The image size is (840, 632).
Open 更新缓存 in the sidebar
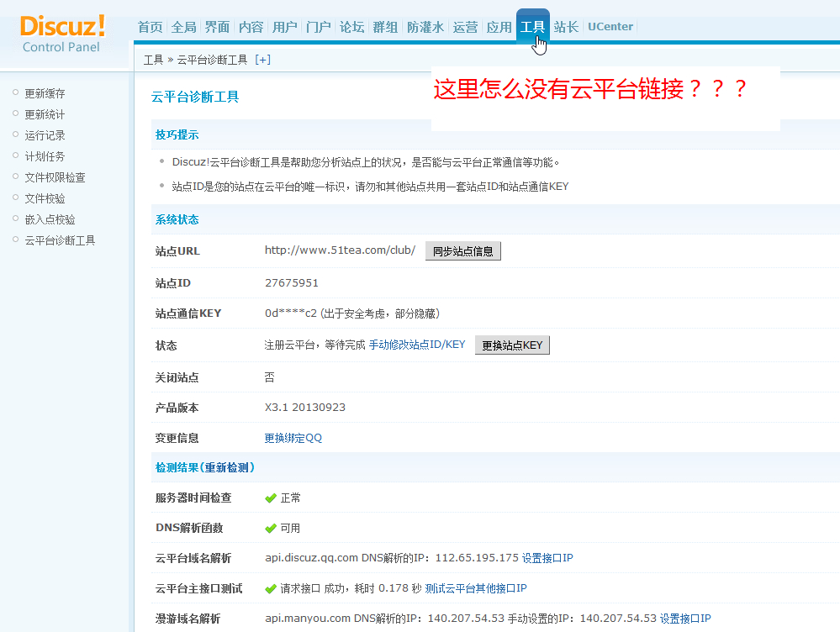45,94
